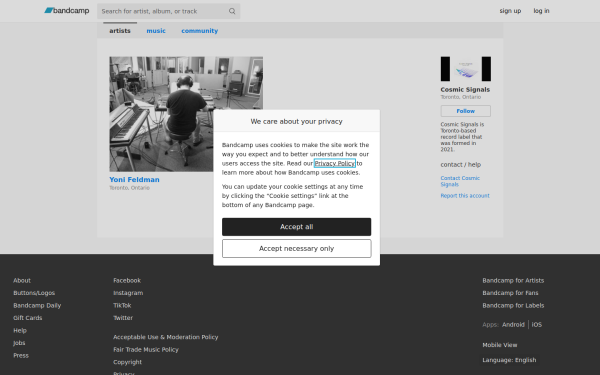The image size is (600, 375).
Task: Open the TikTok footer link
Action: pos(122,305)
